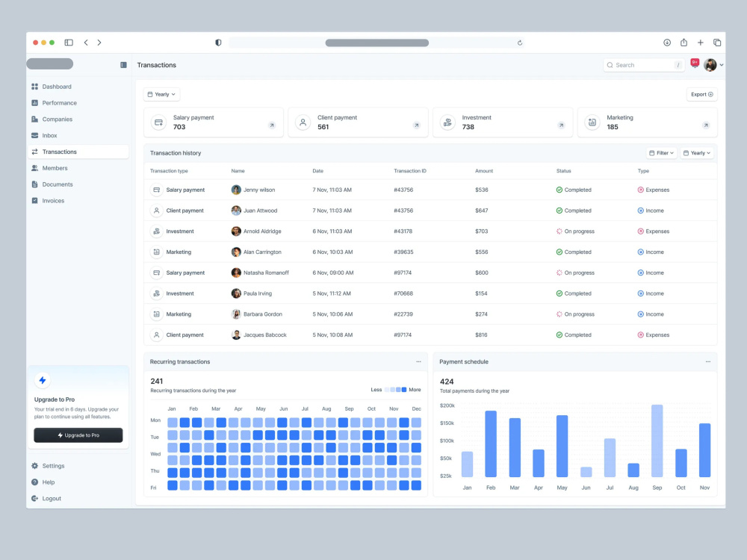This screenshot has width=747, height=560.
Task: Click the Feb bar in Payment schedule
Action: click(x=491, y=444)
